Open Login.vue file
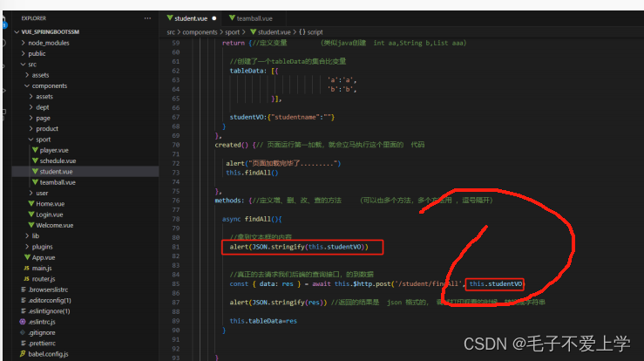The height and width of the screenshot is (361, 644). [x=50, y=215]
